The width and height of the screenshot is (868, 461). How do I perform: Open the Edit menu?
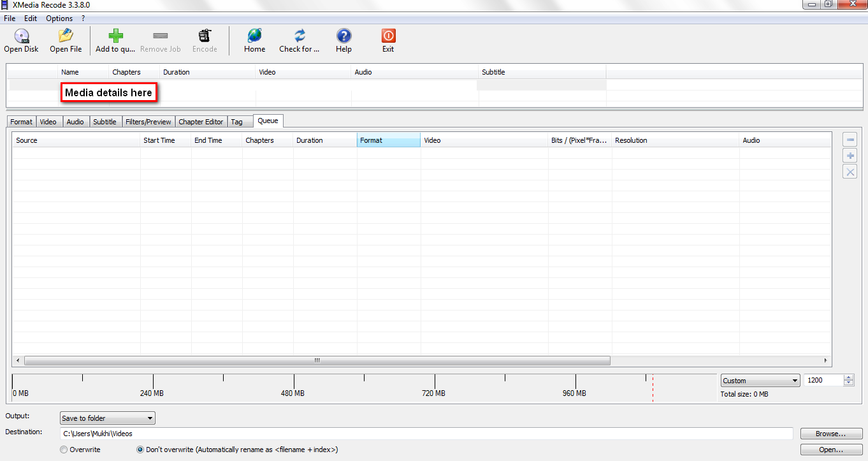[31, 18]
